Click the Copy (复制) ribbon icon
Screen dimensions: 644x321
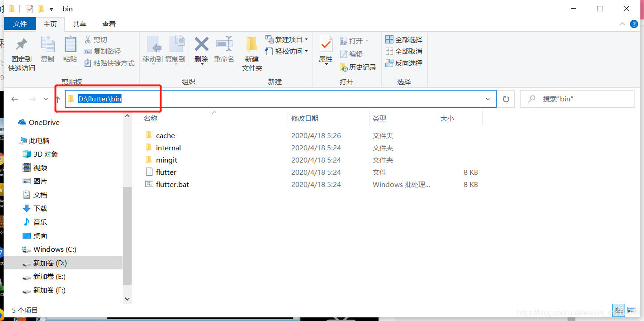pyautogui.click(x=47, y=44)
